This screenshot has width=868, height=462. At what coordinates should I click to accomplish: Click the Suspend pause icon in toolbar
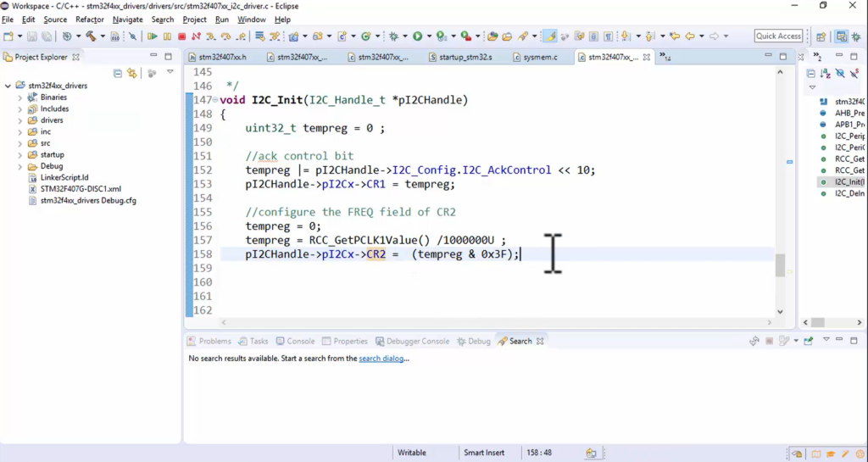click(x=167, y=36)
